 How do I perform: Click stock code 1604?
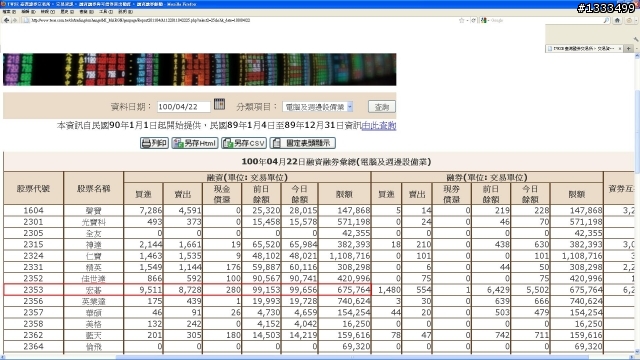pos(33,211)
